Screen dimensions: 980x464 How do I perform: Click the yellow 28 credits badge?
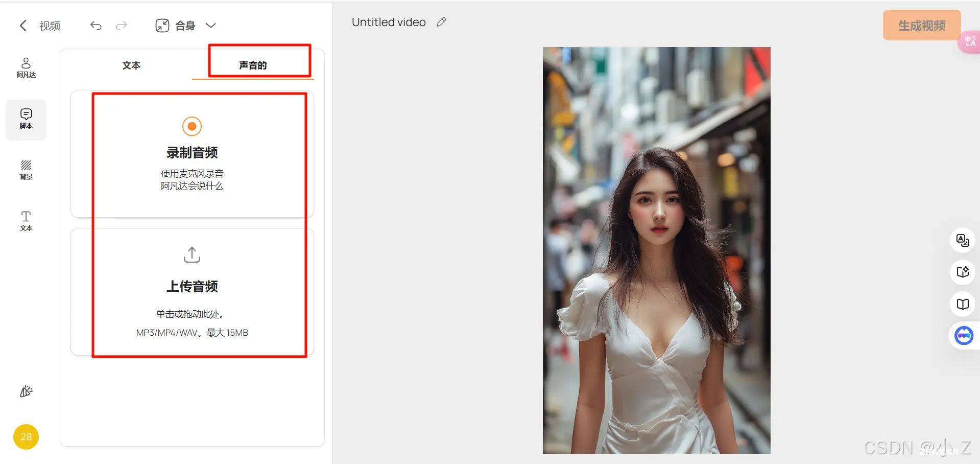pyautogui.click(x=26, y=437)
